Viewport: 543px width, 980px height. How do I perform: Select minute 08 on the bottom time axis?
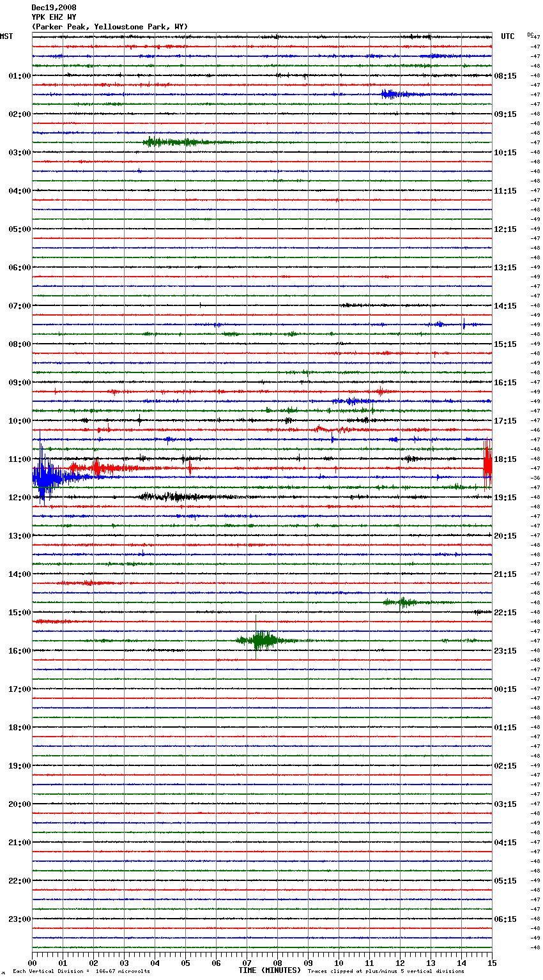(x=278, y=963)
